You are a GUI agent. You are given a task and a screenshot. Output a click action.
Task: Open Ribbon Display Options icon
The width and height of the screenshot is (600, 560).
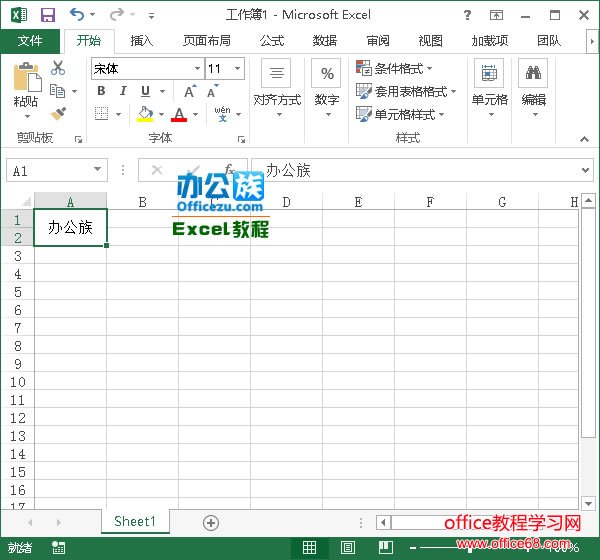(496, 15)
